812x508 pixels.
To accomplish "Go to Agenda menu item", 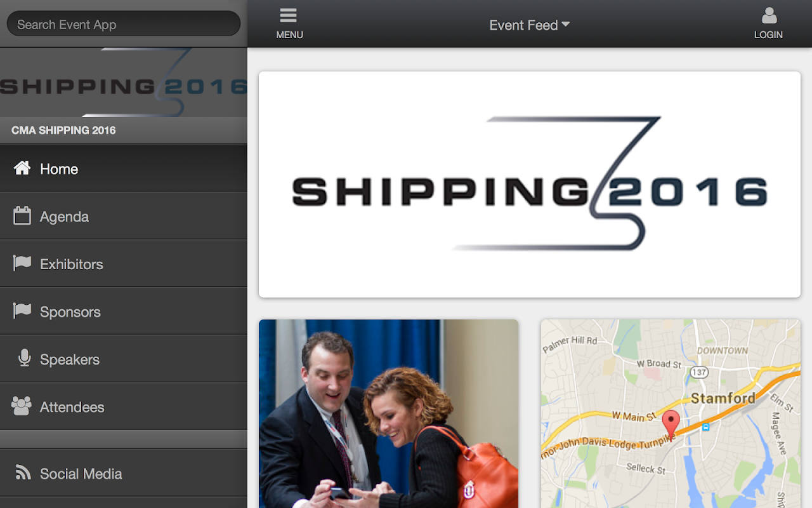I will click(124, 216).
